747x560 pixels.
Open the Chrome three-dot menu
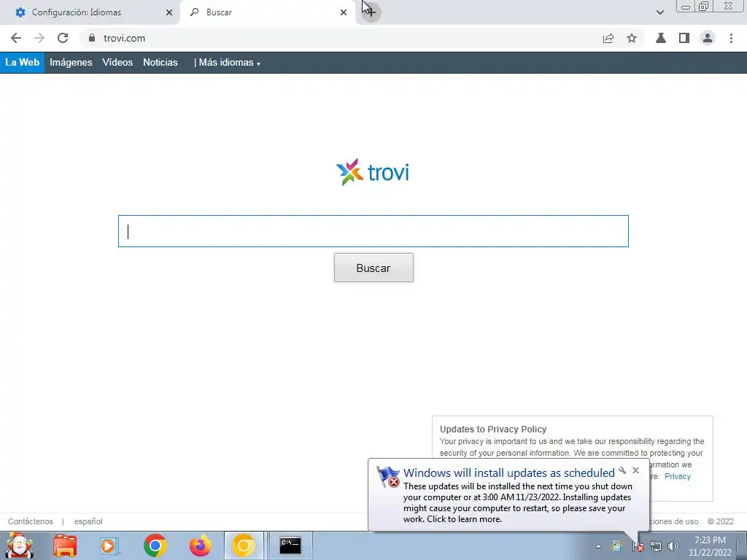click(x=731, y=38)
